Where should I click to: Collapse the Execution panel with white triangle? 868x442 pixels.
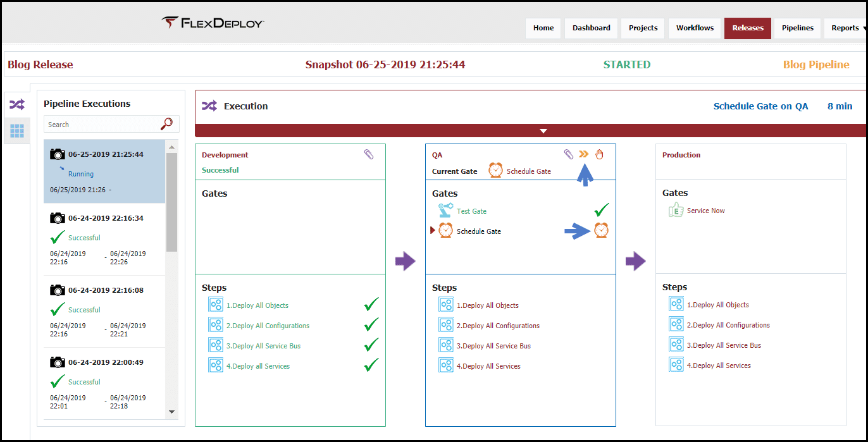pyautogui.click(x=543, y=131)
